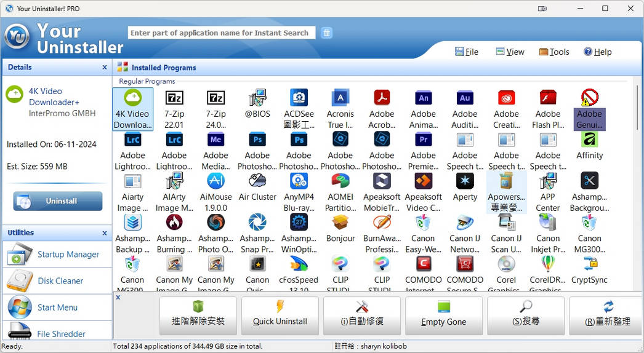Select the @BIOS program icon
The height and width of the screenshot is (353, 644).
pos(257,98)
